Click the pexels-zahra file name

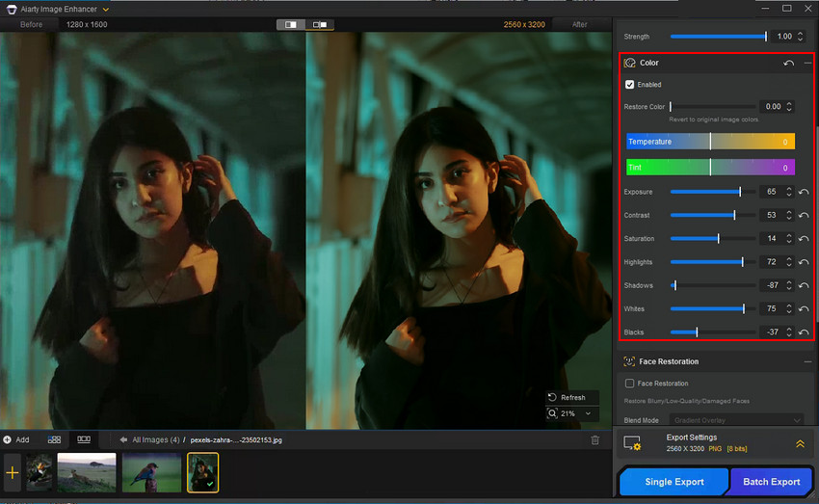pos(236,439)
